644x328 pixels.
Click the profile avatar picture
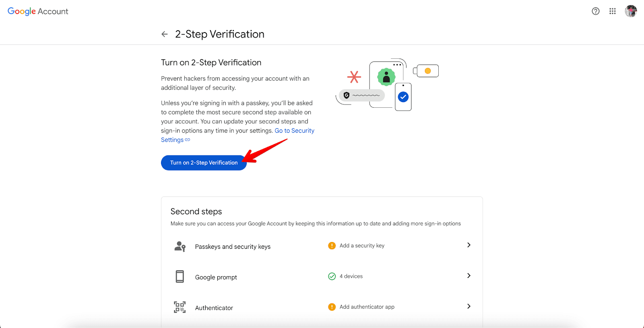coord(631,11)
